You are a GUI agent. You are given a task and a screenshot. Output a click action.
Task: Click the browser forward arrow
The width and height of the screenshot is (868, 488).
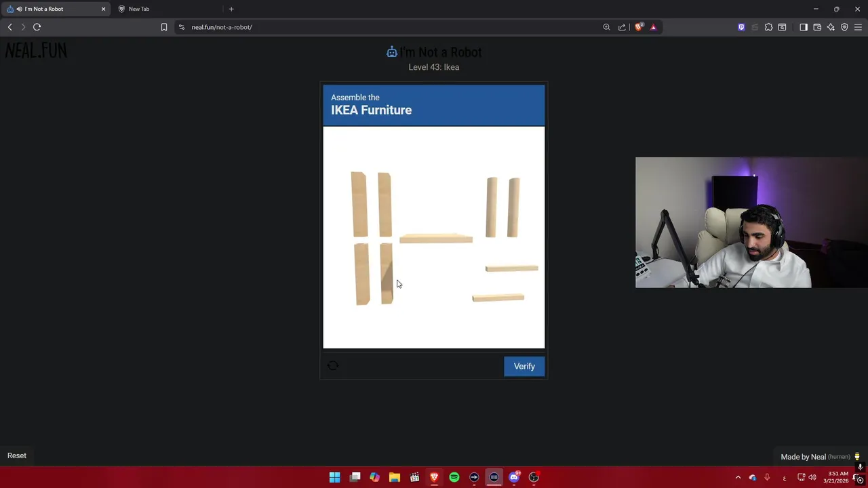click(x=23, y=27)
